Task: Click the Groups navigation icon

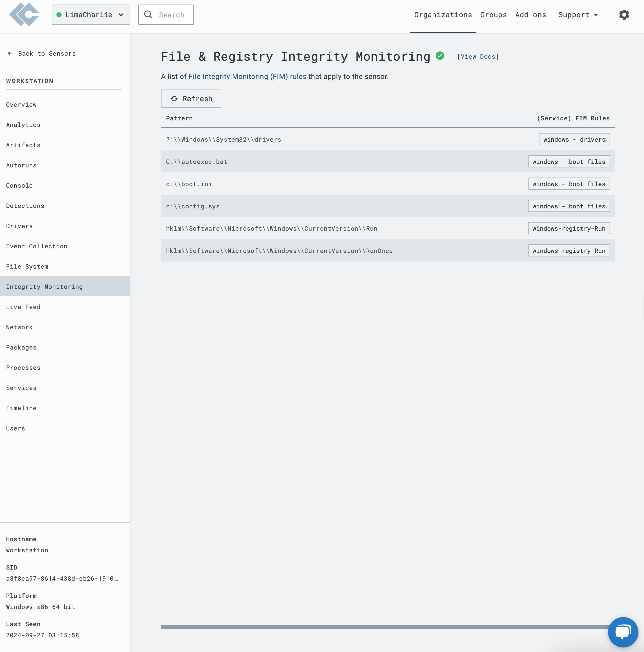Action: pos(493,14)
